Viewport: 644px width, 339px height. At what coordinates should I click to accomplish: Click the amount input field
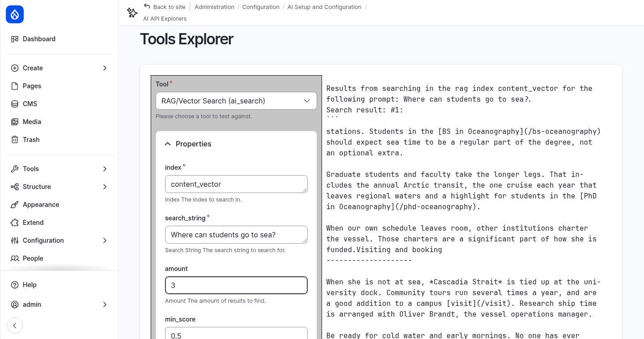[x=236, y=285]
